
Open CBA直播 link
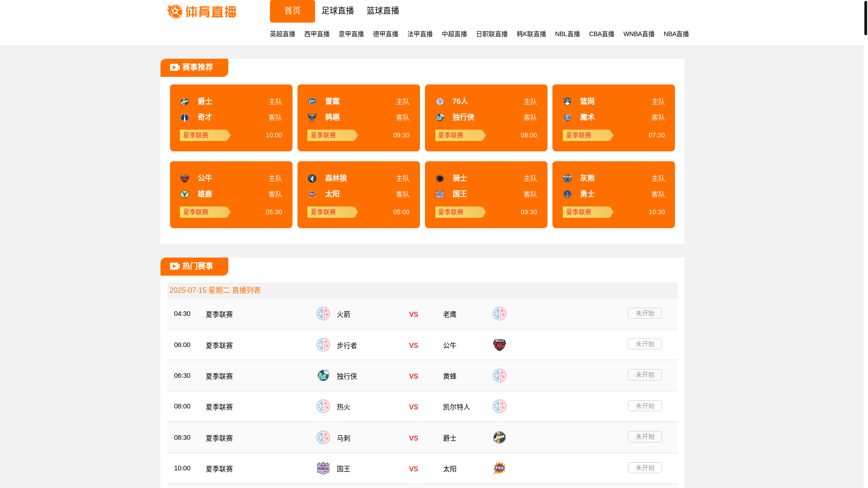point(602,34)
